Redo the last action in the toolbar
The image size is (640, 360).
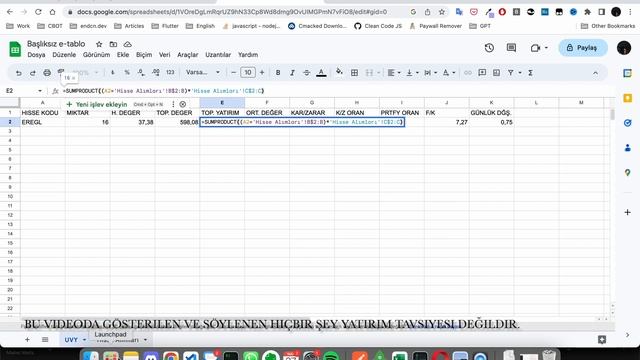tap(33, 73)
